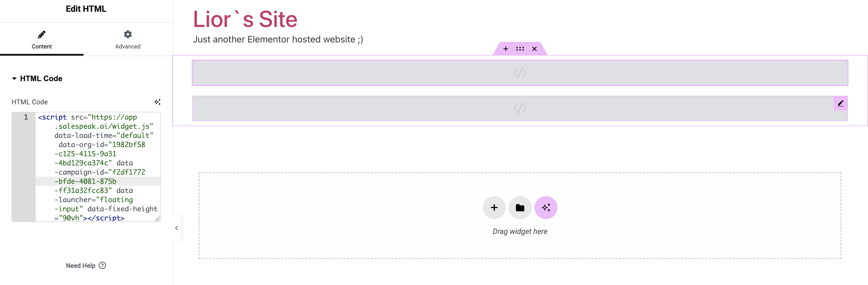Click the edit pencil on second HTML widget
The height and width of the screenshot is (285, 868).
coord(840,103)
